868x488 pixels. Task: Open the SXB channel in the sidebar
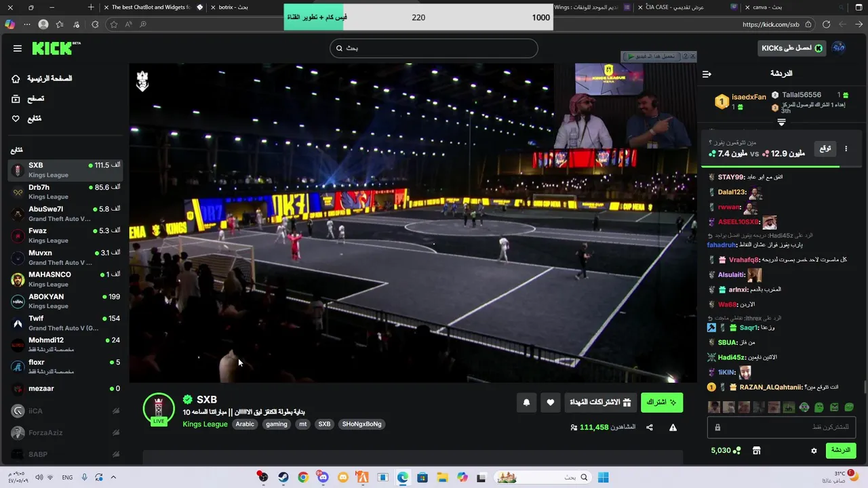[x=65, y=170]
